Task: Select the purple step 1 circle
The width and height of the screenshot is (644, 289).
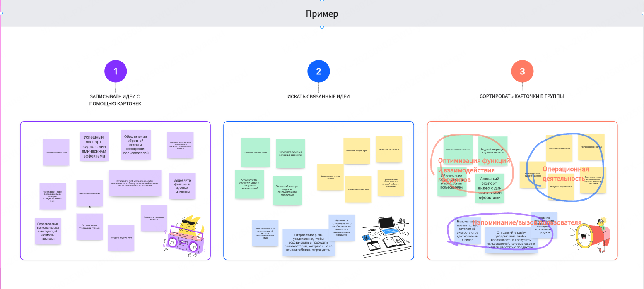Action: [116, 72]
